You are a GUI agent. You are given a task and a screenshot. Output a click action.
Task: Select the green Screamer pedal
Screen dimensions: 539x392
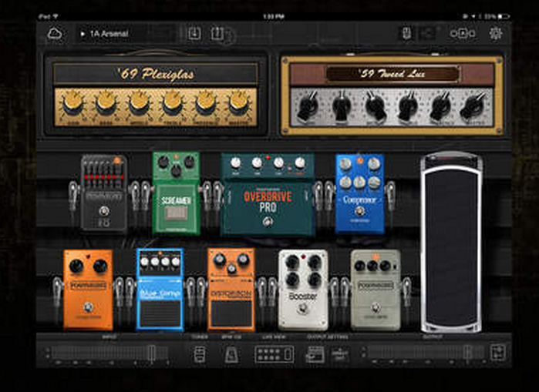click(176, 193)
